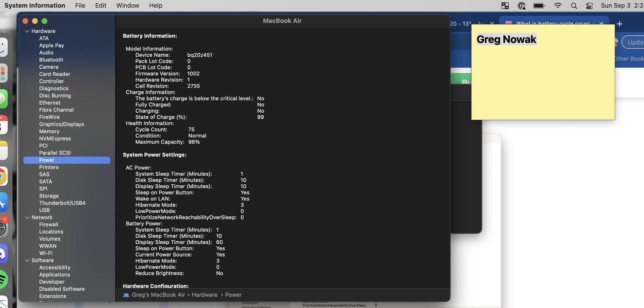Click Greg's MacBook Air in the path bar
This screenshot has height=308, width=644.
click(158, 295)
